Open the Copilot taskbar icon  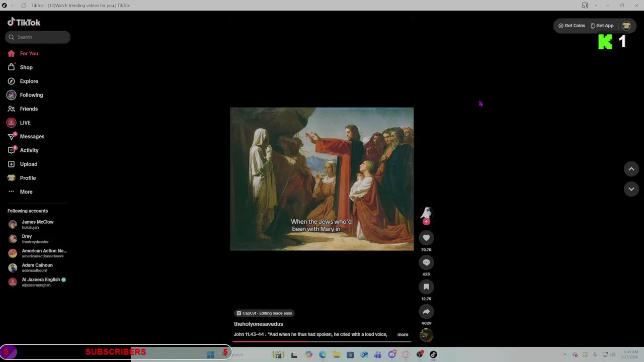[309, 354]
